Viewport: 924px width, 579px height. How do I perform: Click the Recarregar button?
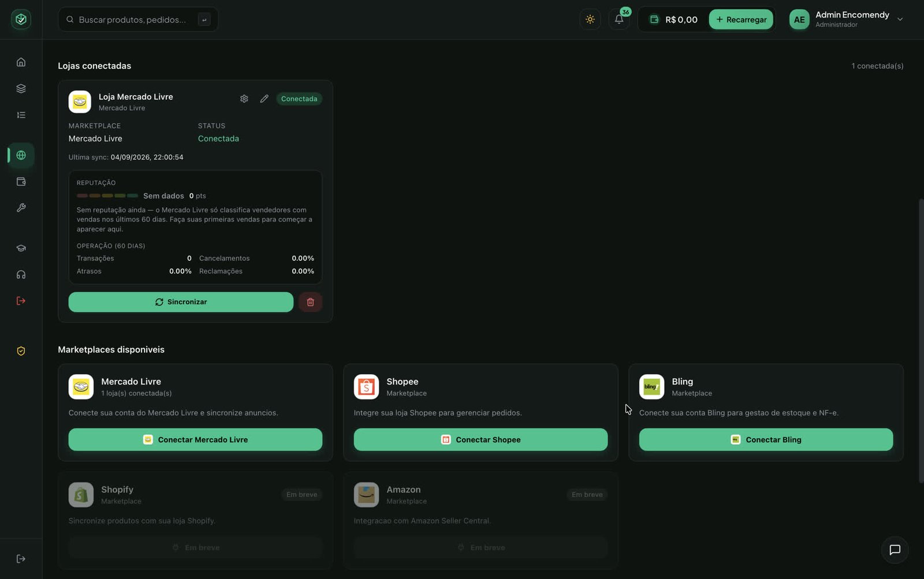click(741, 19)
